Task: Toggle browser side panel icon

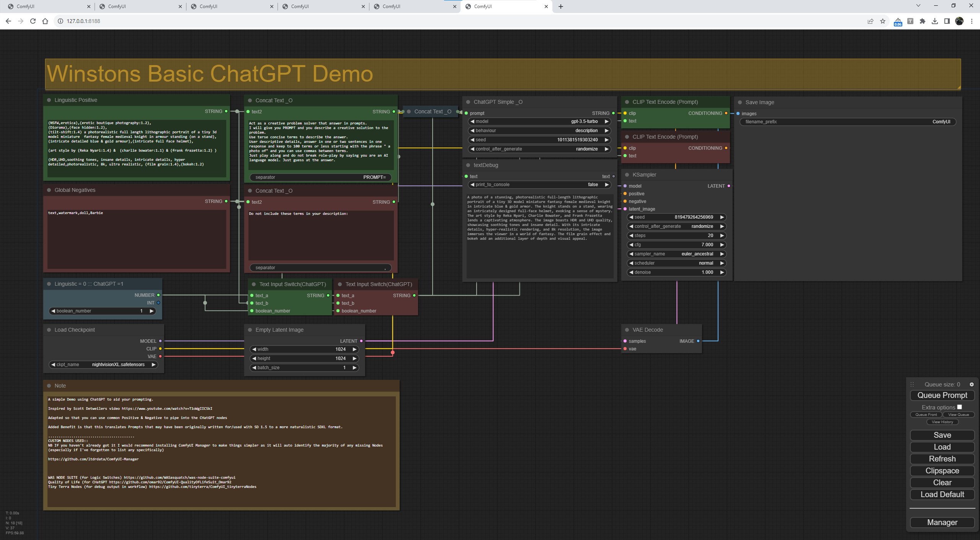Action: 947,21
